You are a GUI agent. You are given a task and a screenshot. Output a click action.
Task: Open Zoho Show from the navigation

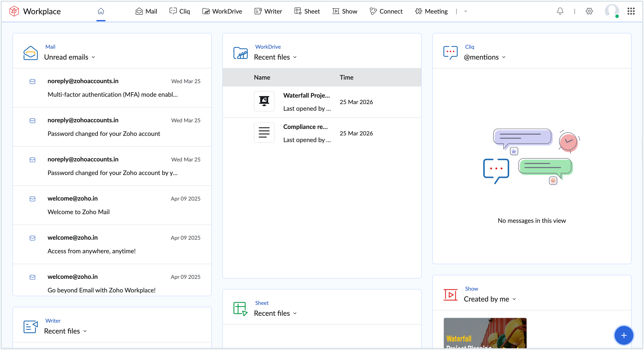point(345,11)
